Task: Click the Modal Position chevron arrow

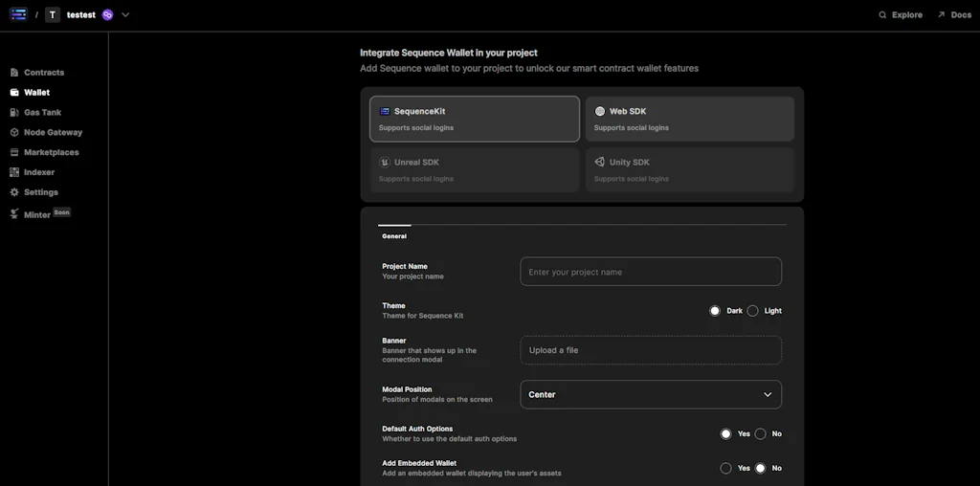Action: (768, 395)
